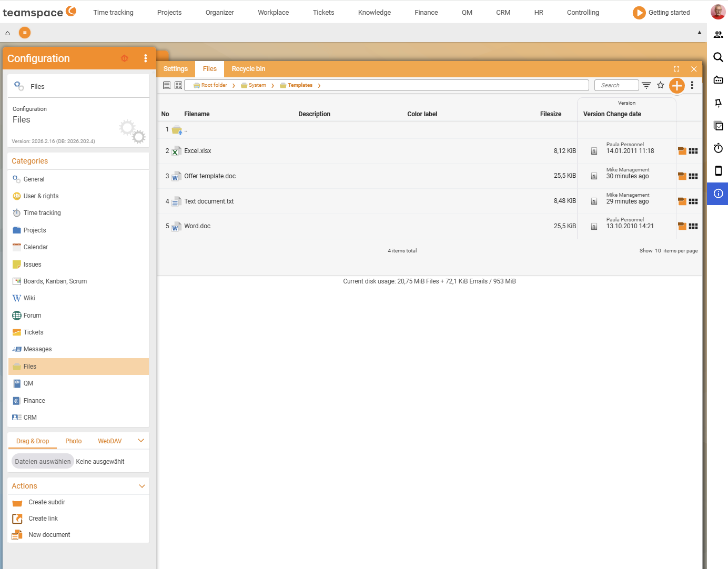Open the Controlling top menu
Screen dimensions: 728x569
pos(583,12)
